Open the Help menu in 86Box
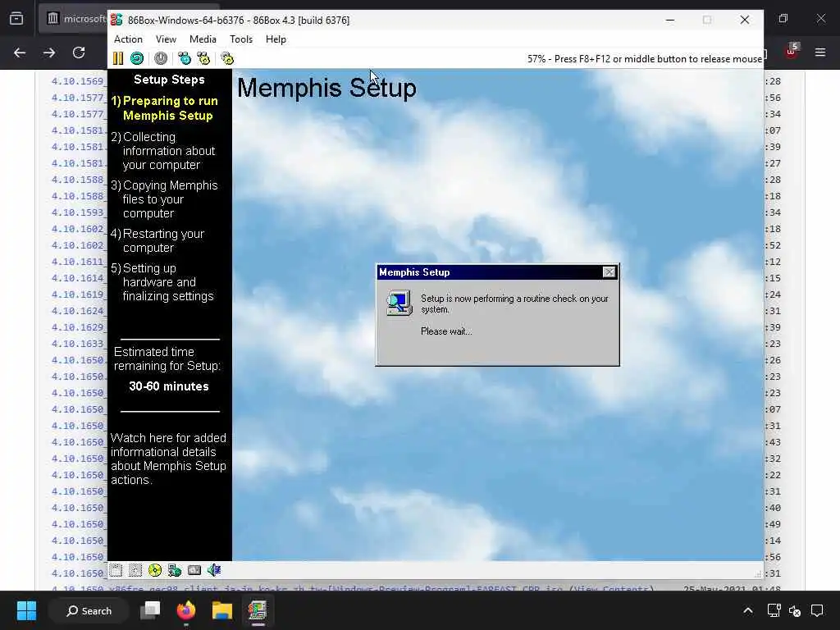This screenshot has width=840, height=630. (x=276, y=39)
